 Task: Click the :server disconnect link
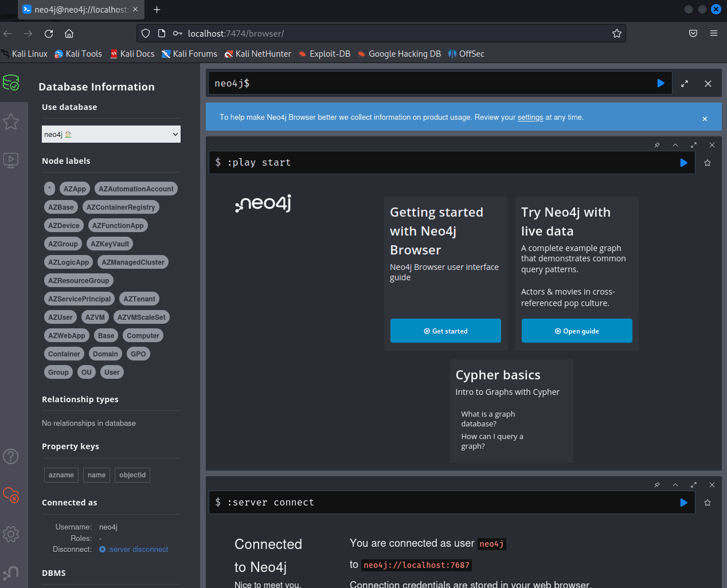click(138, 550)
